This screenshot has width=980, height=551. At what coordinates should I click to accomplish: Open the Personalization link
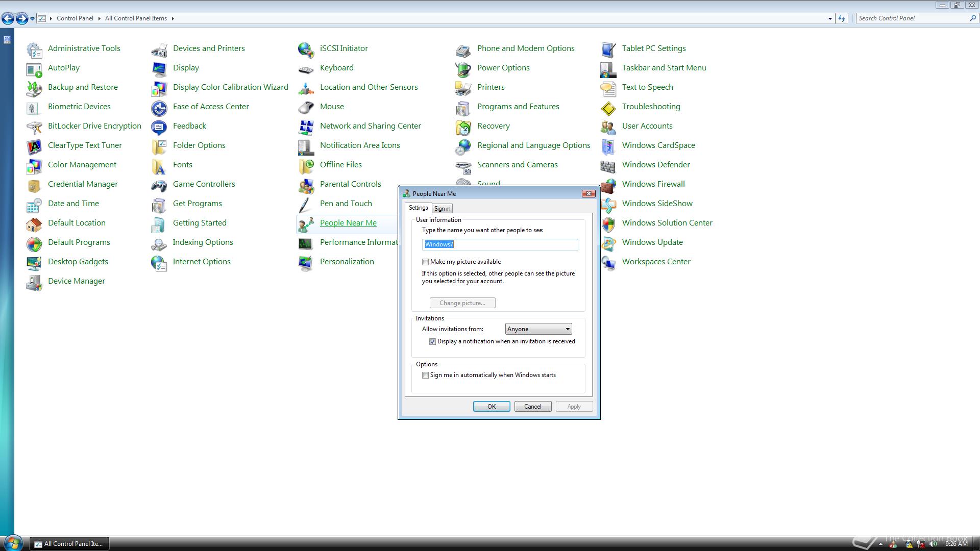[347, 262]
